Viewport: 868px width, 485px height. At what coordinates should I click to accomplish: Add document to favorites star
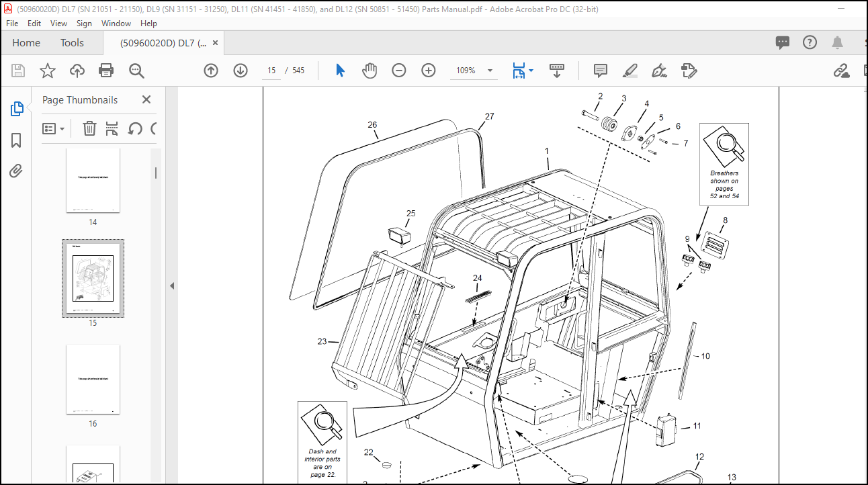coord(48,71)
